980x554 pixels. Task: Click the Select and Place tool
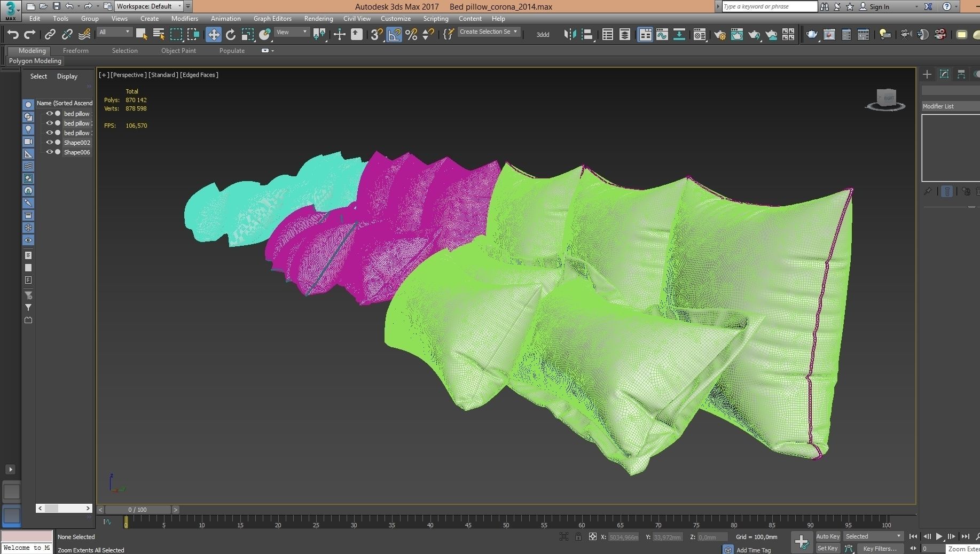coord(265,35)
